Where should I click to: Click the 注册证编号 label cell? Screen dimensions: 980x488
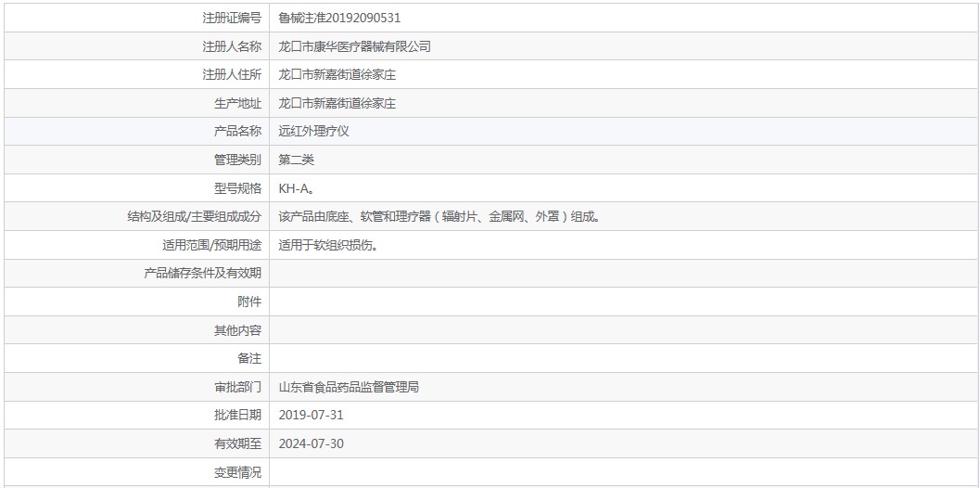(137, 19)
